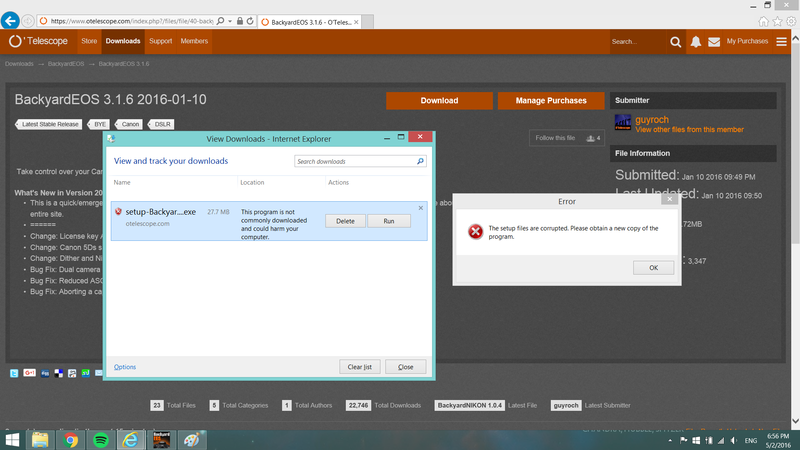This screenshot has width=800, height=450.
Task: Click the BYE tag
Action: click(x=99, y=124)
